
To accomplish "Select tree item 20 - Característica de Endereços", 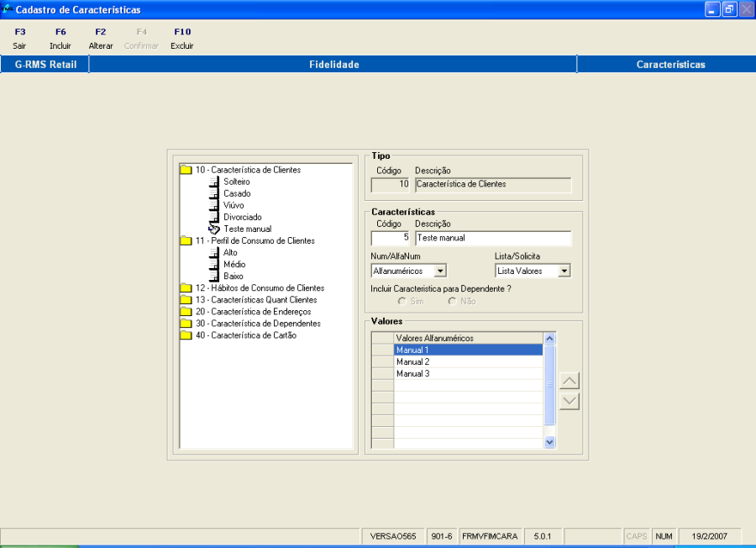I will point(253,312).
